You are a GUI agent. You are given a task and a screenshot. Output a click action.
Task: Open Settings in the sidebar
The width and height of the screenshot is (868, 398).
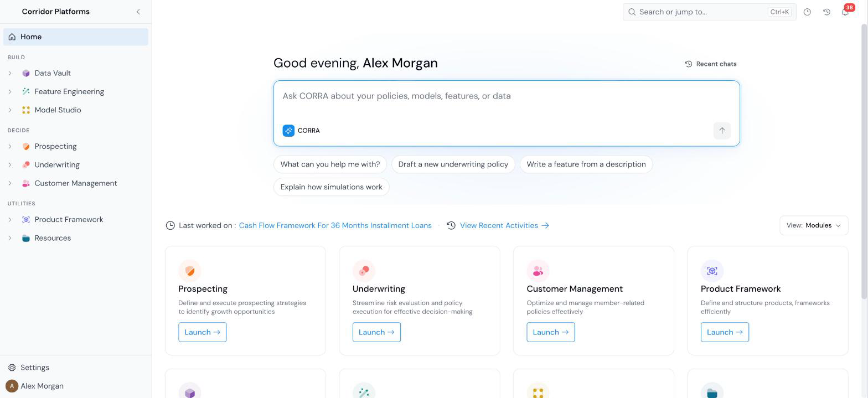[35, 368]
